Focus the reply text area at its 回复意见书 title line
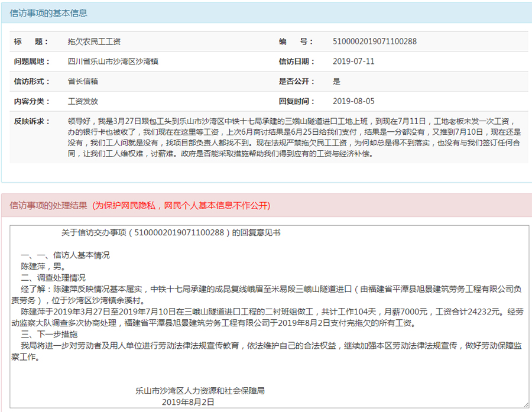This screenshot has height=412, width=532. click(x=171, y=233)
